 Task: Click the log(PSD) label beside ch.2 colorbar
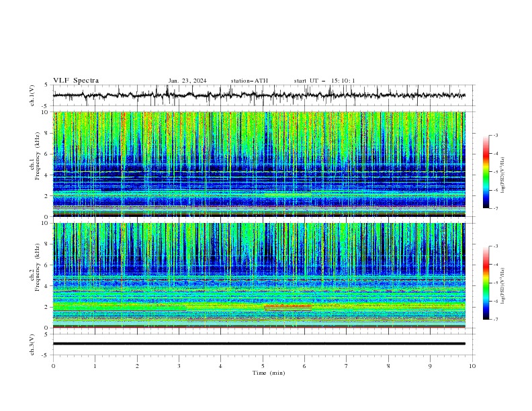503,286
